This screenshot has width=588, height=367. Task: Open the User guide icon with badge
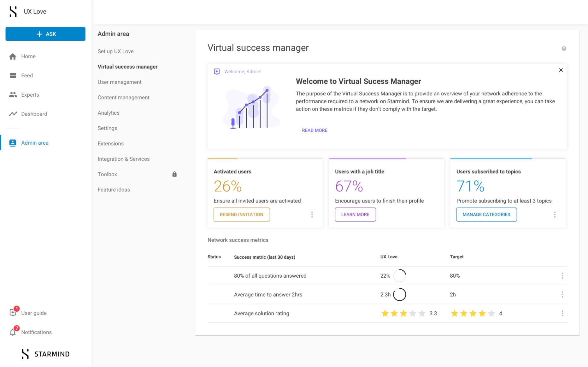pyautogui.click(x=13, y=312)
